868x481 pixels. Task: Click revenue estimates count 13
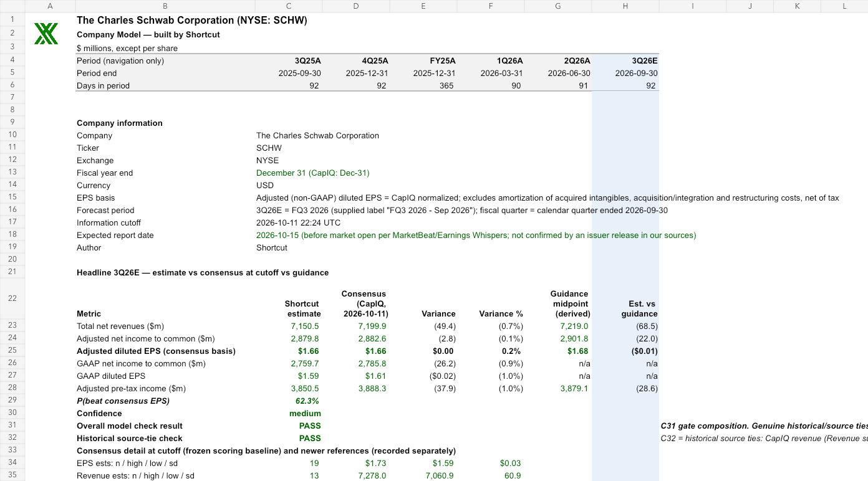(x=314, y=475)
